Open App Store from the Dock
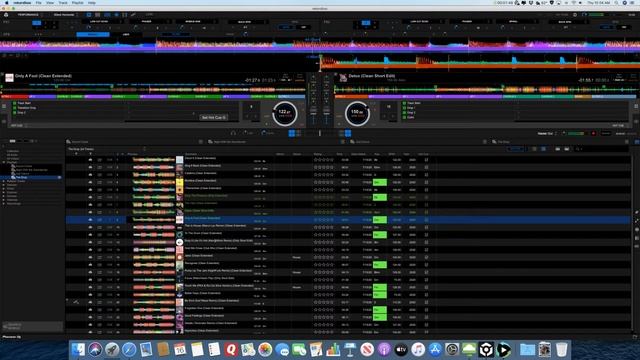Image resolution: width=640 pixels, height=360 pixels. [435, 350]
